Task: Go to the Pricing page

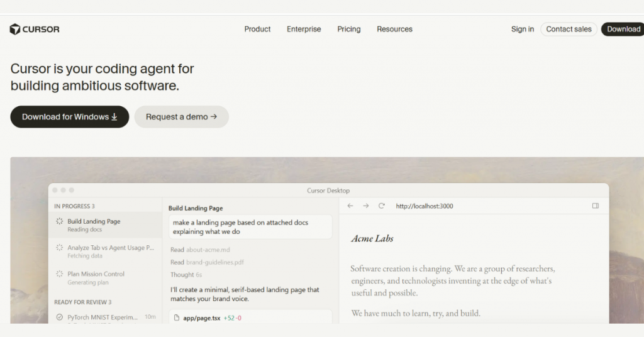Action: 348,29
